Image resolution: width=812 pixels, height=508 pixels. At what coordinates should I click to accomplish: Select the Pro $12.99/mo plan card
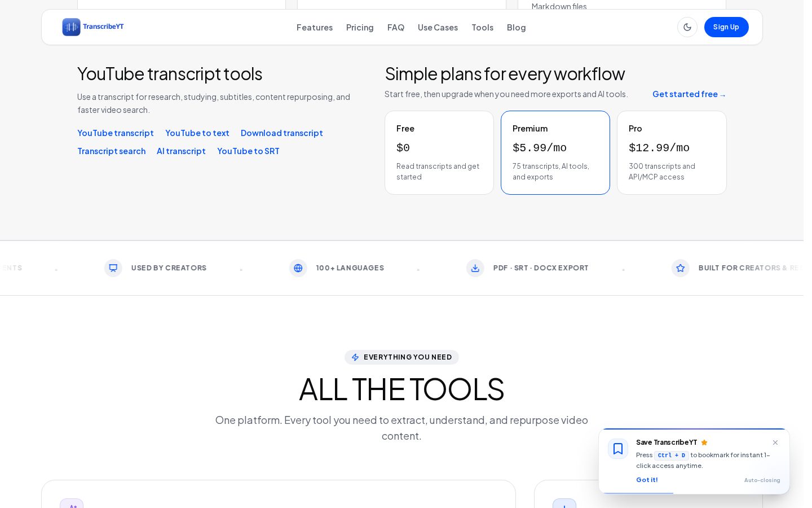(x=672, y=153)
